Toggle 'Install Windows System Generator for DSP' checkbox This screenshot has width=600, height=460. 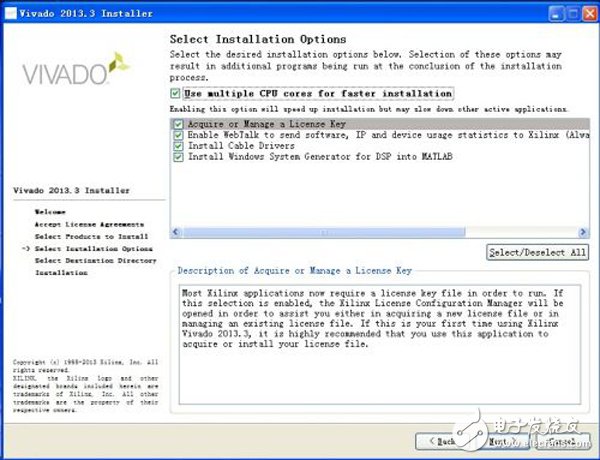click(x=178, y=157)
